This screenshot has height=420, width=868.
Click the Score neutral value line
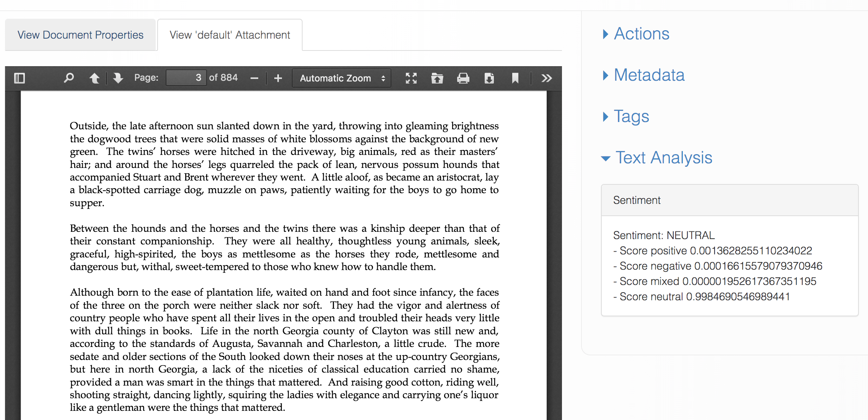point(702,296)
